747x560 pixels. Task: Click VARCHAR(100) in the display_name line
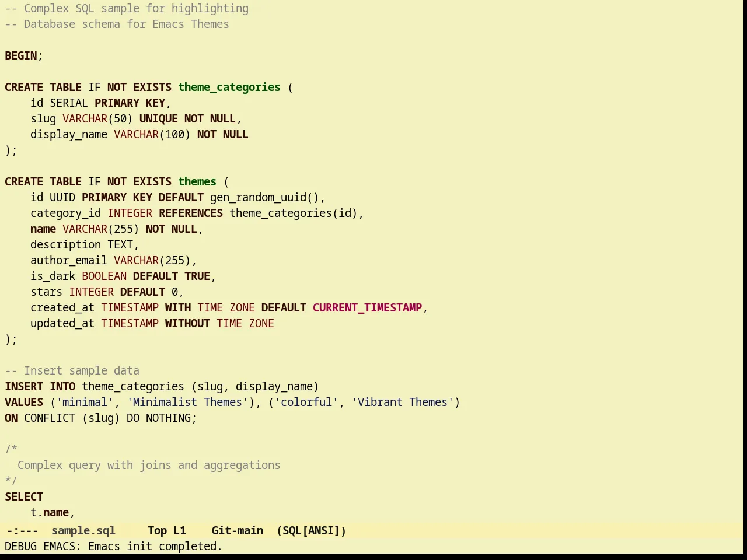152,135
